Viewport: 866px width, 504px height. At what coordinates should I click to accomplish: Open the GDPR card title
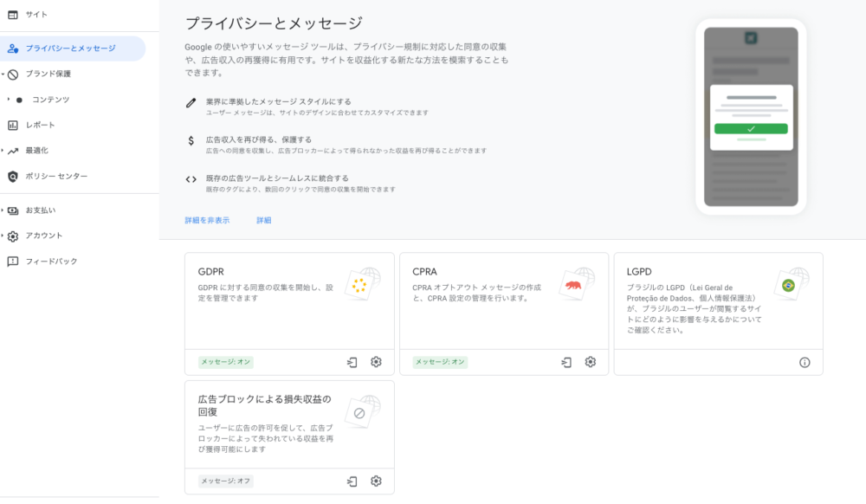click(x=211, y=272)
